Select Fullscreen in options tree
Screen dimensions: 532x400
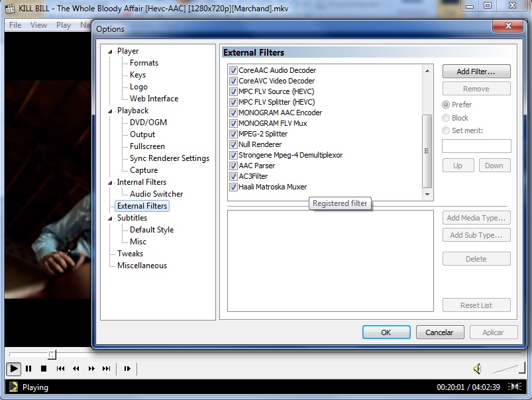click(147, 146)
